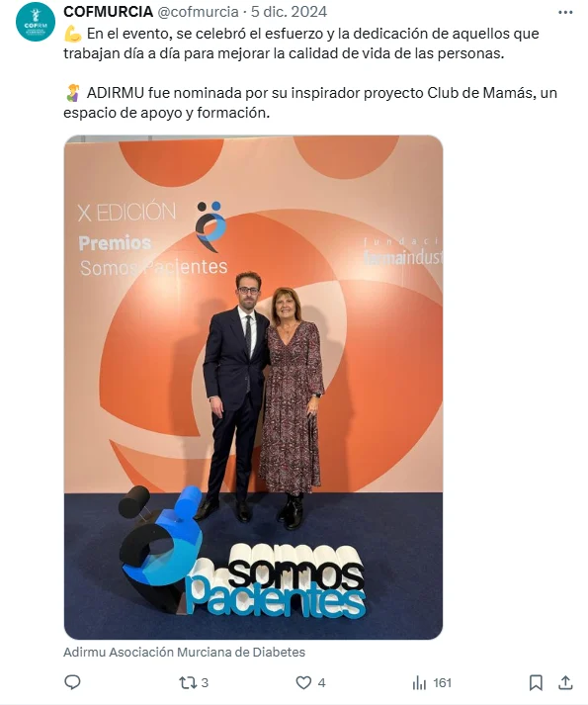The width and height of the screenshot is (588, 705).
Task: Share the tweet using upload arrow icon
Action: click(565, 682)
